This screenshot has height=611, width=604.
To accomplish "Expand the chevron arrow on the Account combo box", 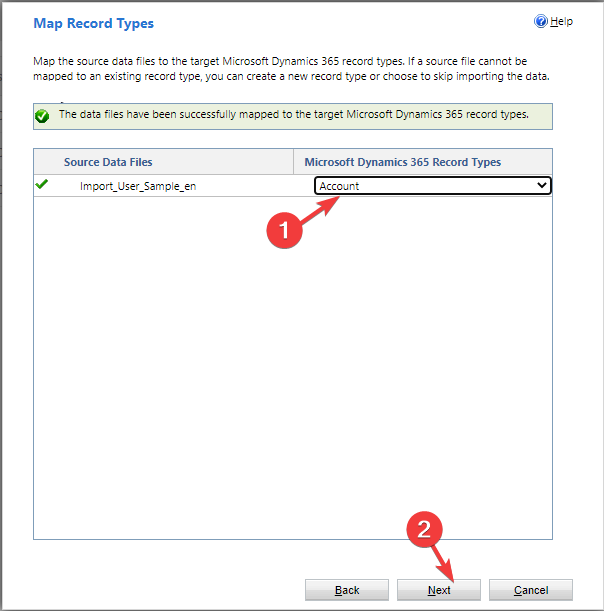I will pos(542,186).
